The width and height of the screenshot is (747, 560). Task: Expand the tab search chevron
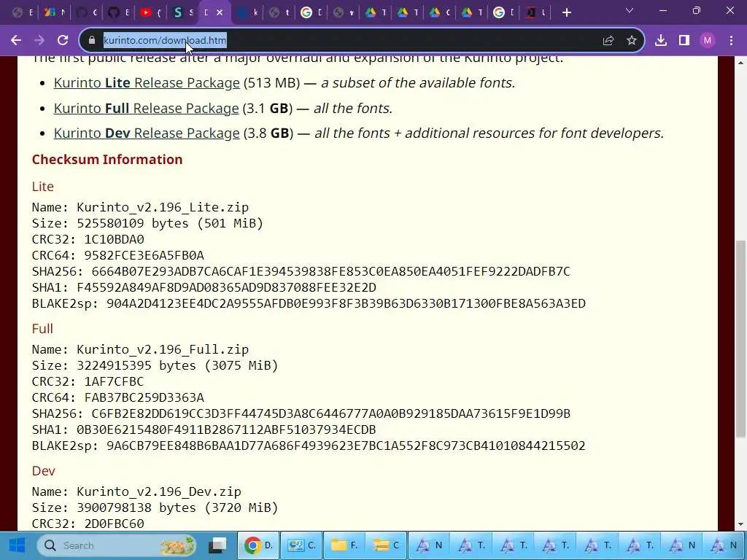(630, 10)
